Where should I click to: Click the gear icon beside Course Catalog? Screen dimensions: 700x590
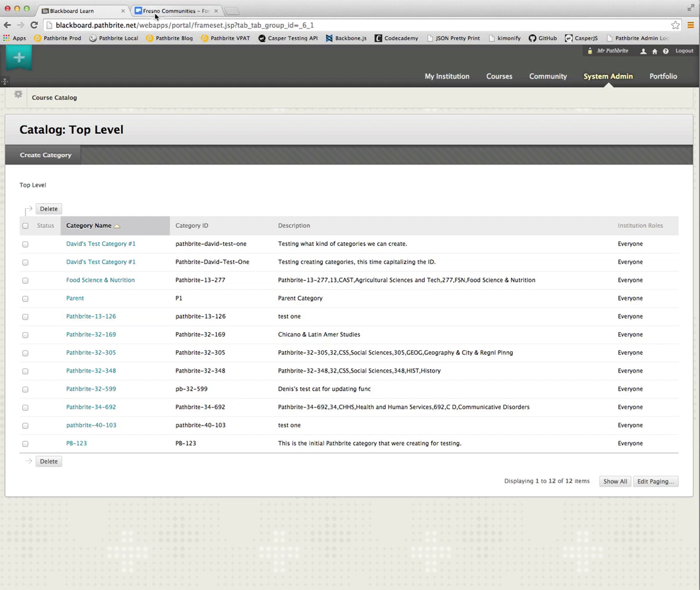point(18,95)
